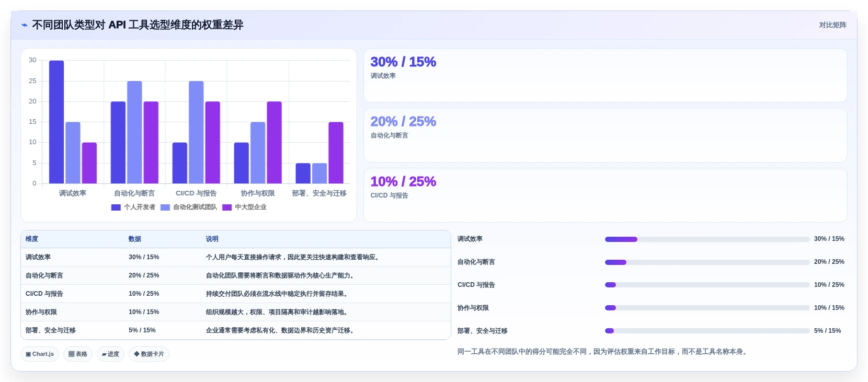
Task: Select the CI/CD 与报告 progress bar
Action: pos(707,285)
